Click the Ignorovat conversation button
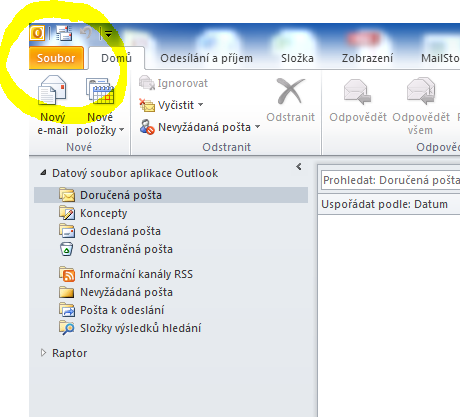The height and width of the screenshot is (417, 460). (x=173, y=83)
